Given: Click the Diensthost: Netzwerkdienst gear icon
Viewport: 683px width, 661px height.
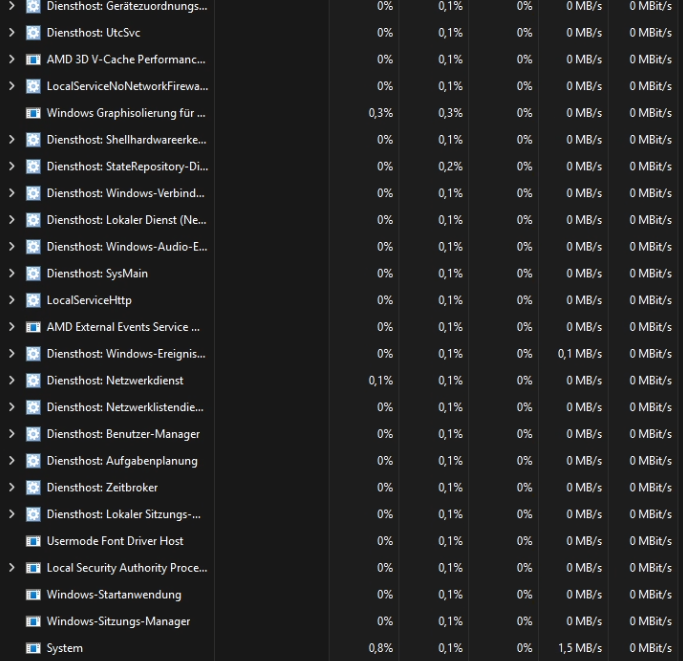Looking at the screenshot, I should tap(33, 380).
